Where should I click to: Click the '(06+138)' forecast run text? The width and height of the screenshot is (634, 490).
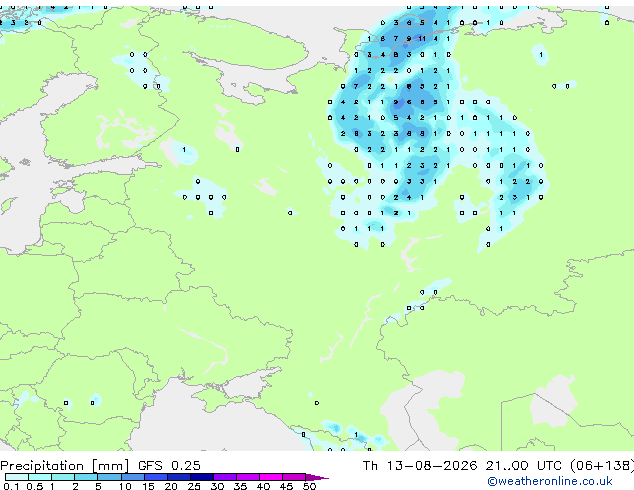(602, 466)
